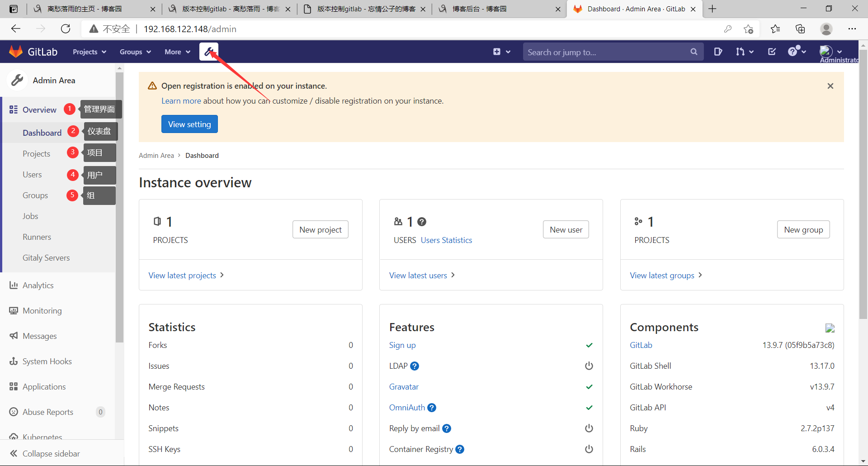Select Dashboard in the sidebar

42,133
